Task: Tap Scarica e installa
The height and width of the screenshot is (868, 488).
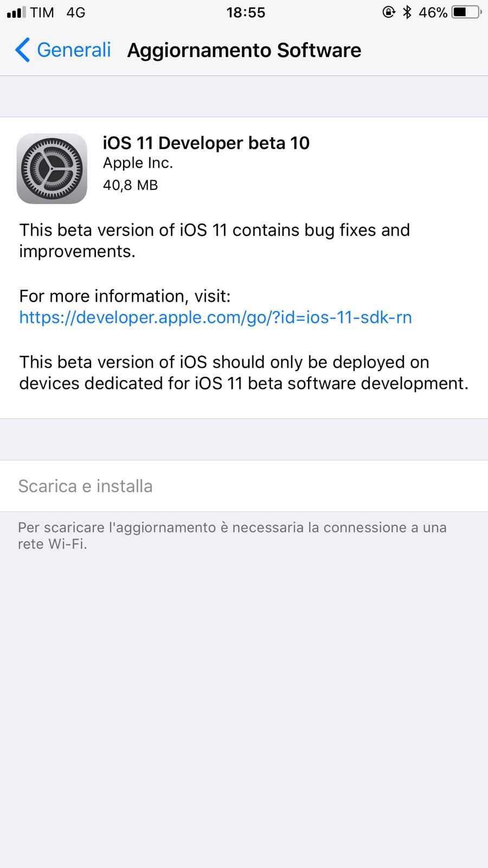Action: tap(244, 486)
